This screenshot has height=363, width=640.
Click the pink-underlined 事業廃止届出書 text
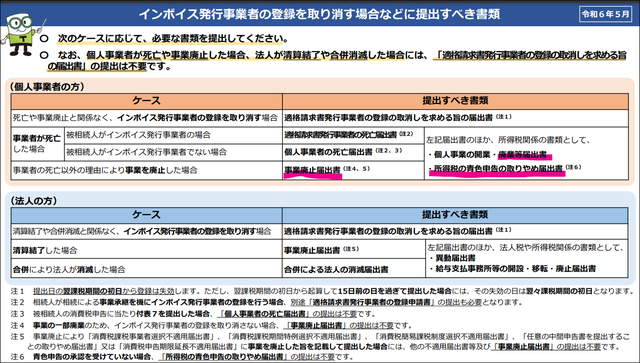click(x=312, y=170)
